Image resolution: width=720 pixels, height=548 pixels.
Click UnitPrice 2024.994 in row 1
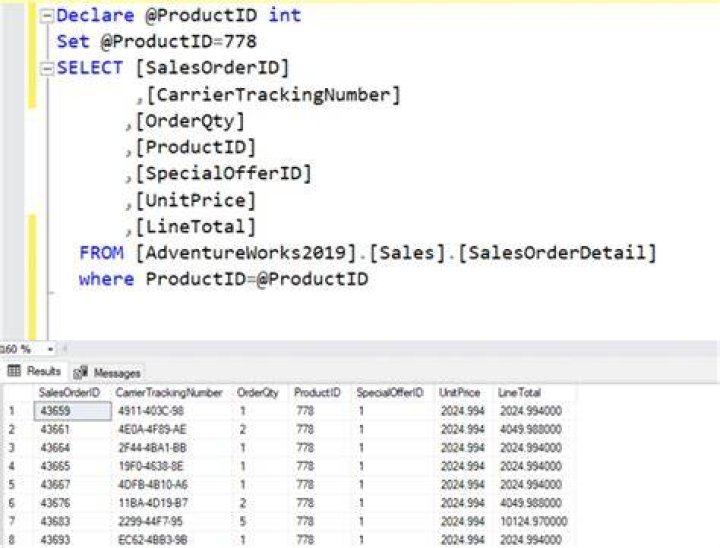[462, 411]
